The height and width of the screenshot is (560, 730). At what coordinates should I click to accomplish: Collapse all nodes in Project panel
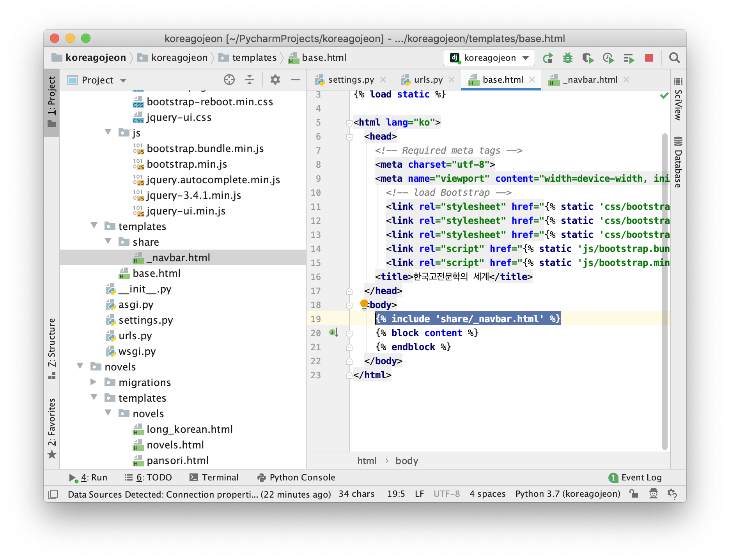pyautogui.click(x=250, y=80)
